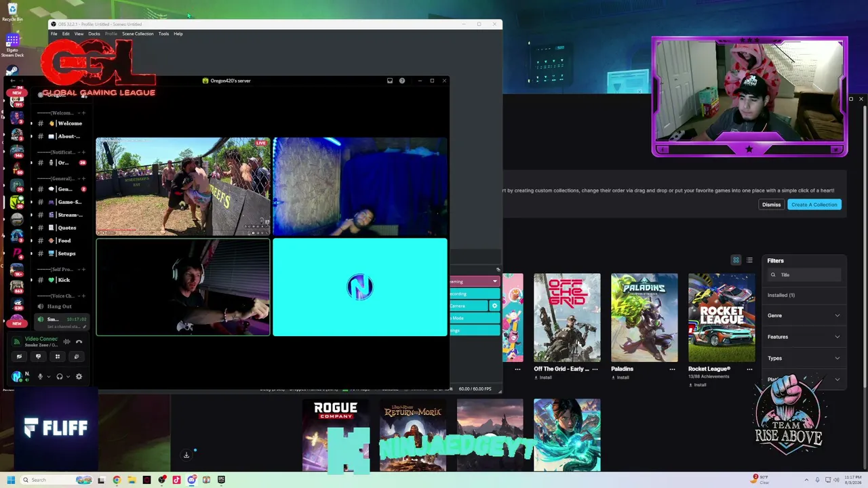This screenshot has width=868, height=488.
Task: Turn on camera in Discord voice panel
Action: click(x=19, y=357)
